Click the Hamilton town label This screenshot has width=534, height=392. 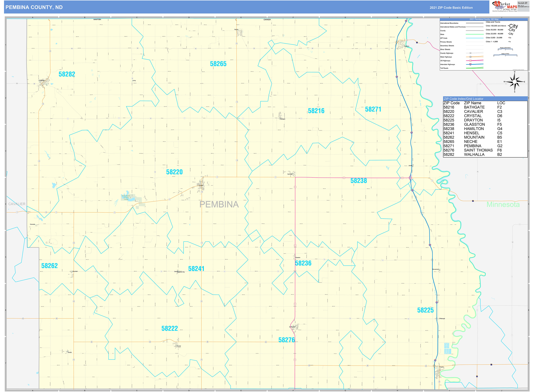click(x=290, y=174)
